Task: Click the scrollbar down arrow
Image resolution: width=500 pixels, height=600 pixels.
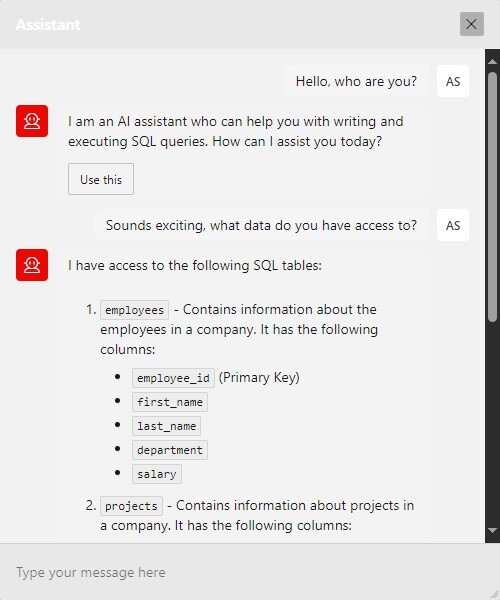Action: pos(492,530)
